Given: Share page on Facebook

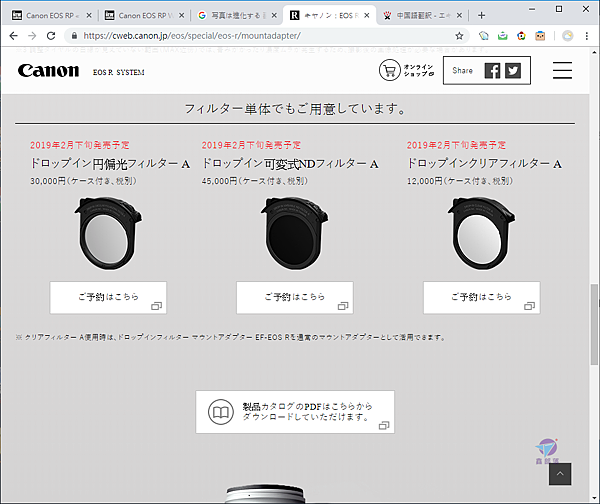Looking at the screenshot, I should (492, 70).
